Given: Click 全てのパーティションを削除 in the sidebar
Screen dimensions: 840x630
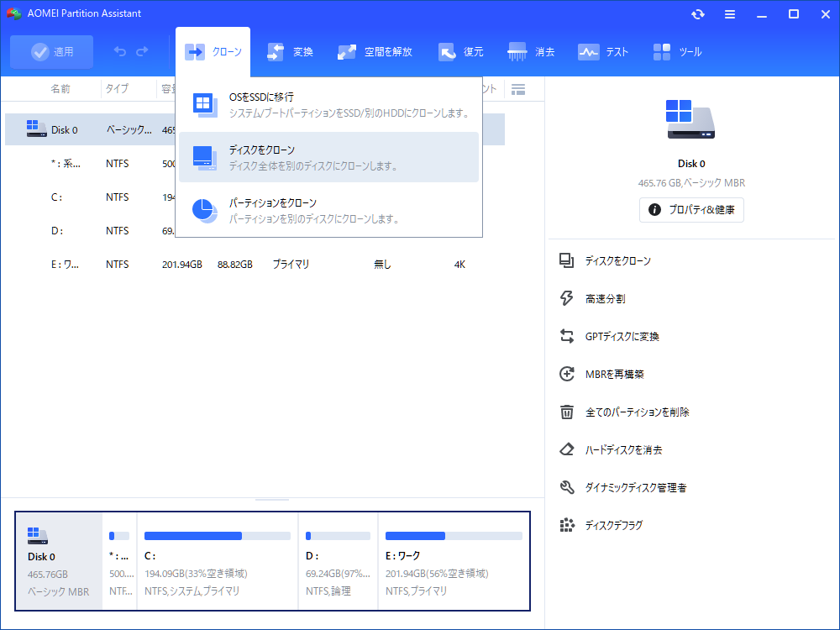Looking at the screenshot, I should coord(637,412).
